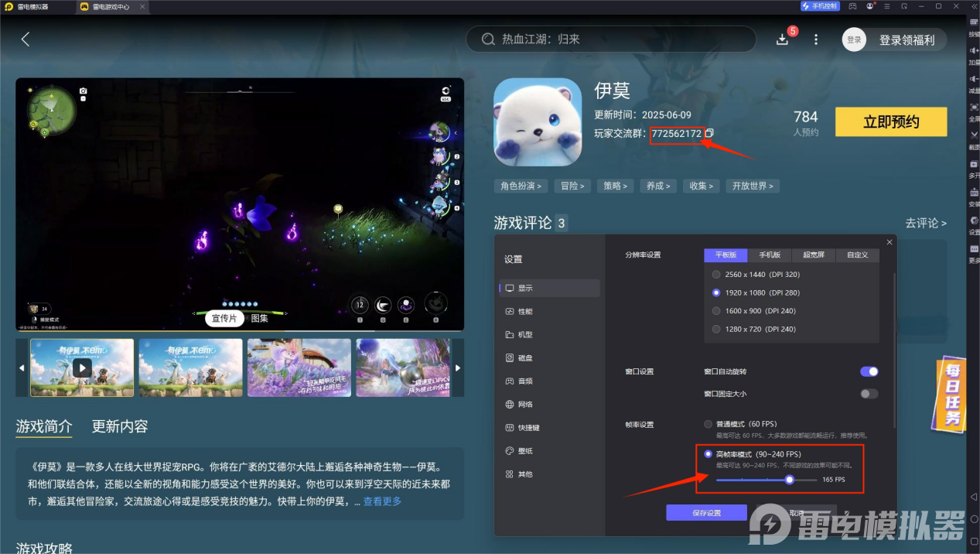Click screenshot scissors (截图) sidebar icon
Image resolution: width=980 pixels, height=554 pixels.
click(x=974, y=139)
